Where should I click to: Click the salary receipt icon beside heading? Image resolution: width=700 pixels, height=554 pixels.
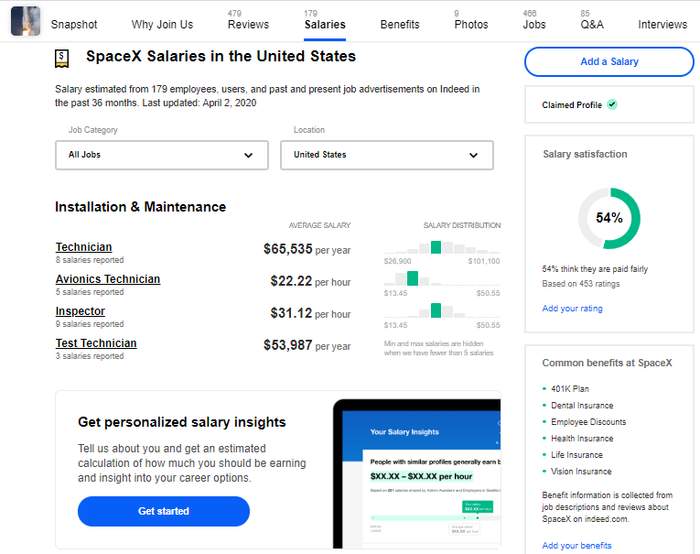(x=63, y=59)
